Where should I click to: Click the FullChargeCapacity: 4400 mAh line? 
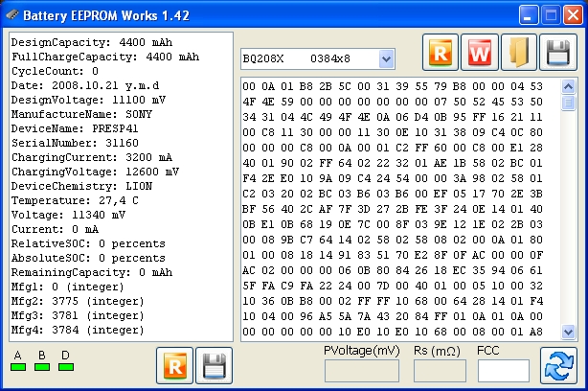coord(105,57)
